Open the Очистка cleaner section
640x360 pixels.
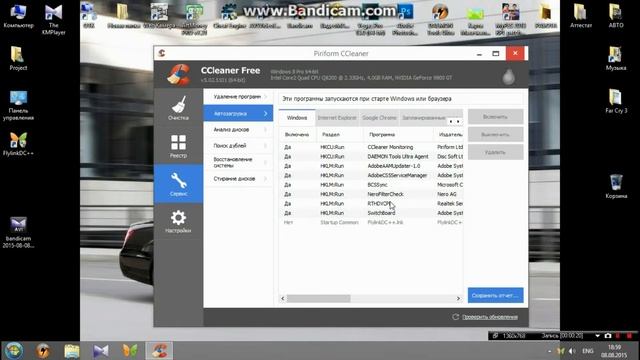coord(178,108)
